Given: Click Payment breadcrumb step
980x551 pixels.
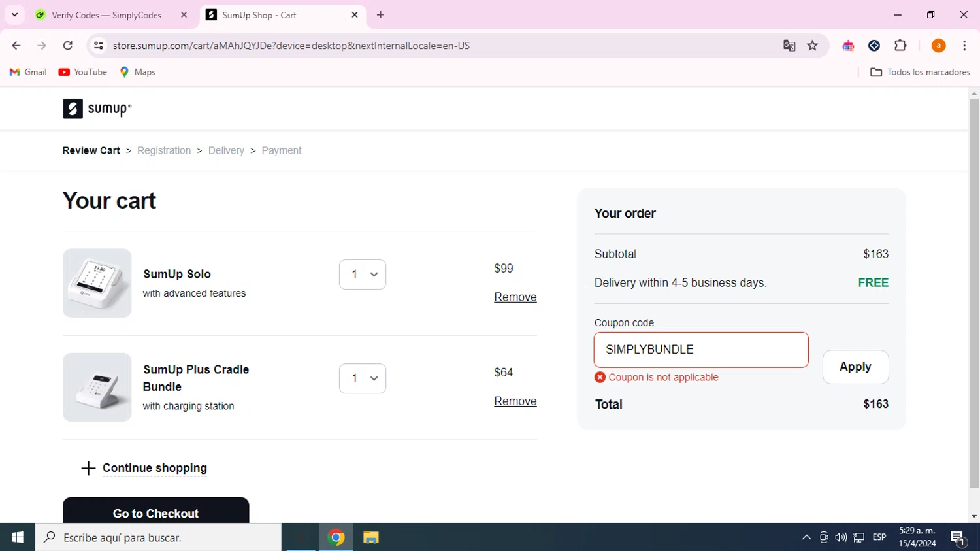Looking at the screenshot, I should 282,150.
